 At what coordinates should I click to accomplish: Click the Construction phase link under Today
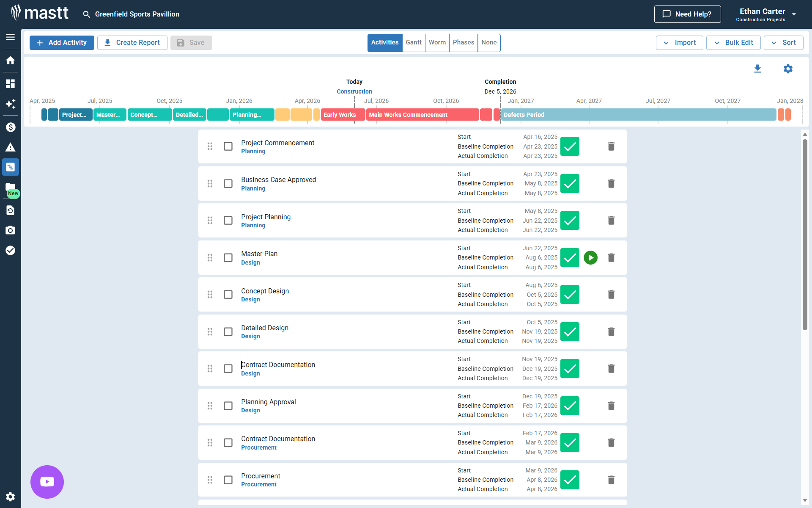pyautogui.click(x=354, y=91)
